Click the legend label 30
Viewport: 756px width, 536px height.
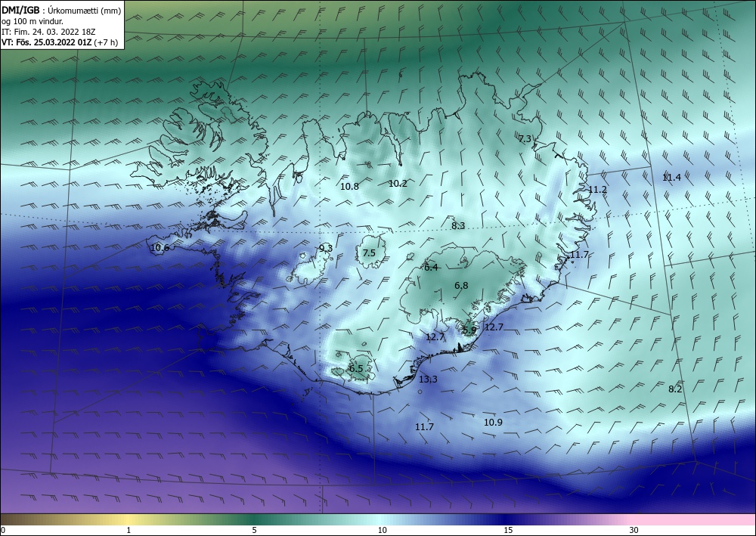pos(634,531)
